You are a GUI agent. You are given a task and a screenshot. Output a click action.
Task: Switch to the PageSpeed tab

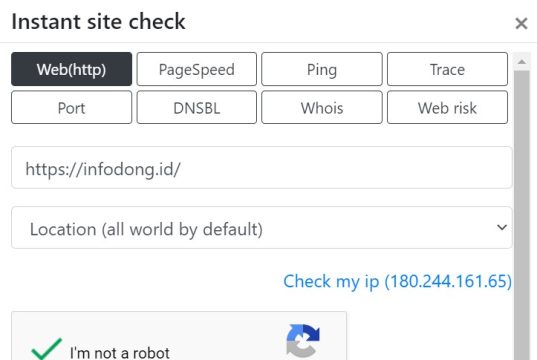click(x=197, y=69)
